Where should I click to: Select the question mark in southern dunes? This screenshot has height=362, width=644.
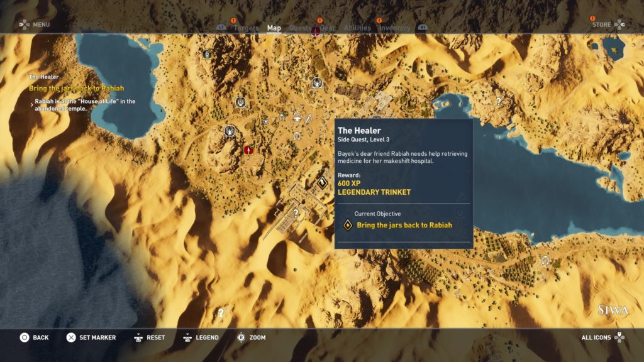pyautogui.click(x=221, y=313)
